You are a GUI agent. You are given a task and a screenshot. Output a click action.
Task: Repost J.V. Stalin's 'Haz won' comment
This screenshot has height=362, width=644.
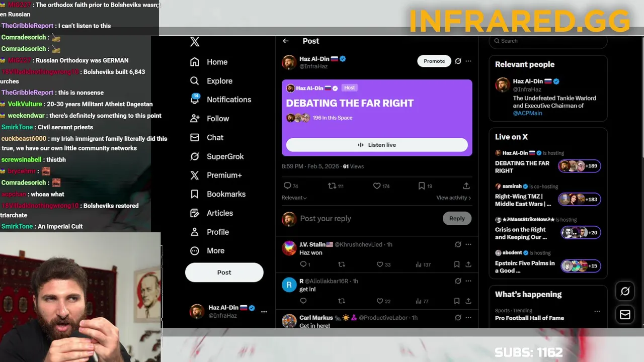[x=342, y=264]
